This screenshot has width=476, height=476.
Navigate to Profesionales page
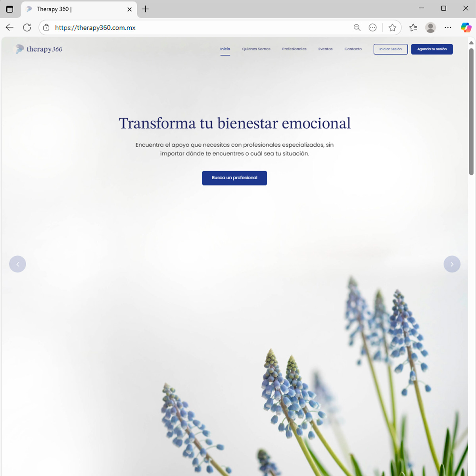[294, 49]
